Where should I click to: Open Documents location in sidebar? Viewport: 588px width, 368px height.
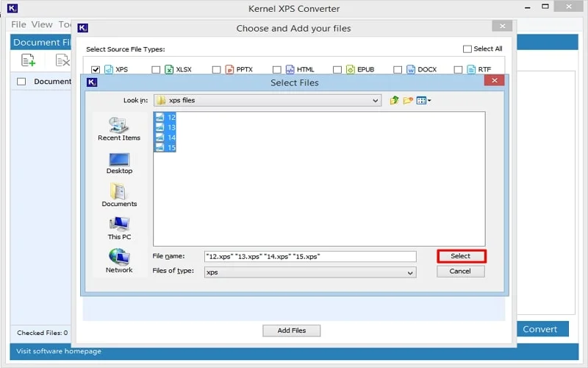click(x=119, y=194)
